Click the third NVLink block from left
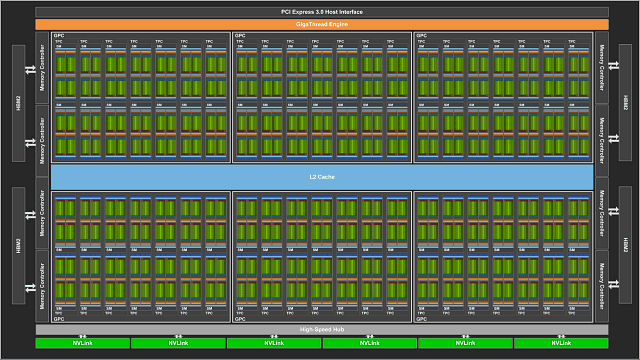 click(274, 343)
